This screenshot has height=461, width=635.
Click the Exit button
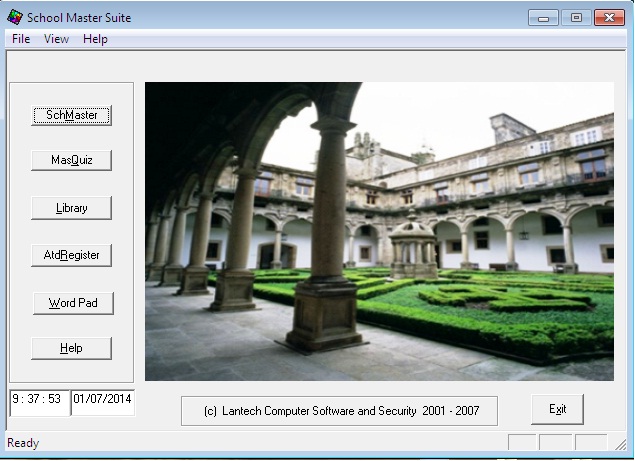click(557, 409)
